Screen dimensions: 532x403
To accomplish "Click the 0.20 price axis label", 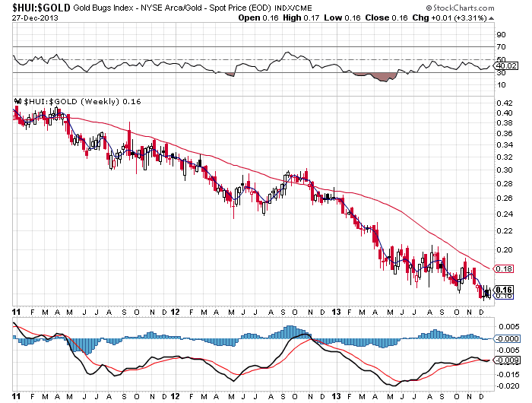I will 505,250.
